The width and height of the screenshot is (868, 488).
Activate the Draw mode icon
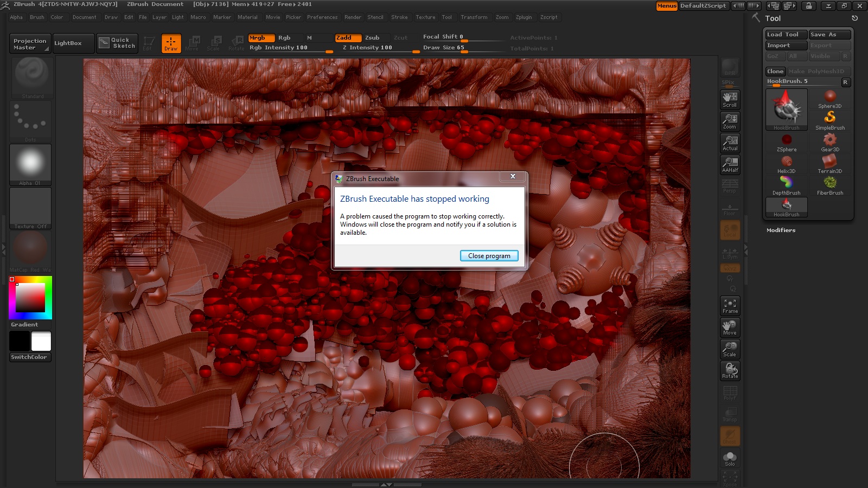coord(171,43)
